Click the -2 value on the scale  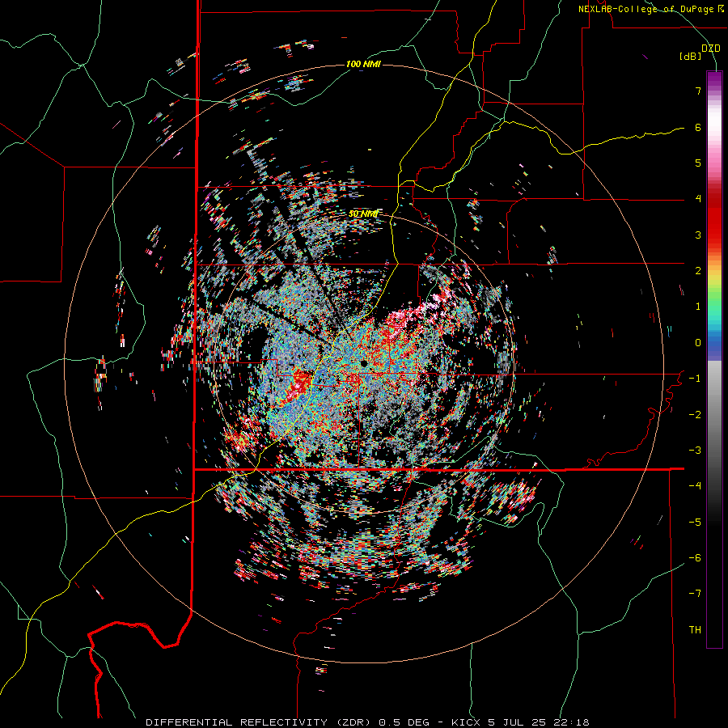click(695, 415)
